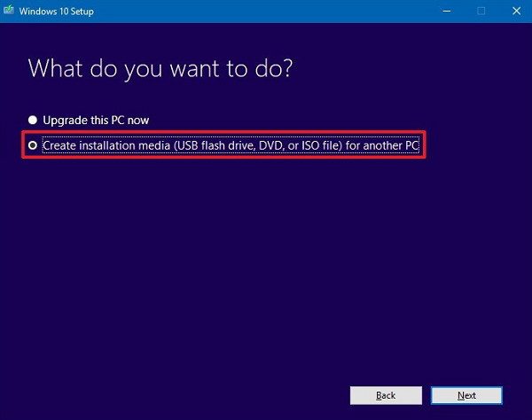
Task: Click the Next button
Action: pos(466,395)
